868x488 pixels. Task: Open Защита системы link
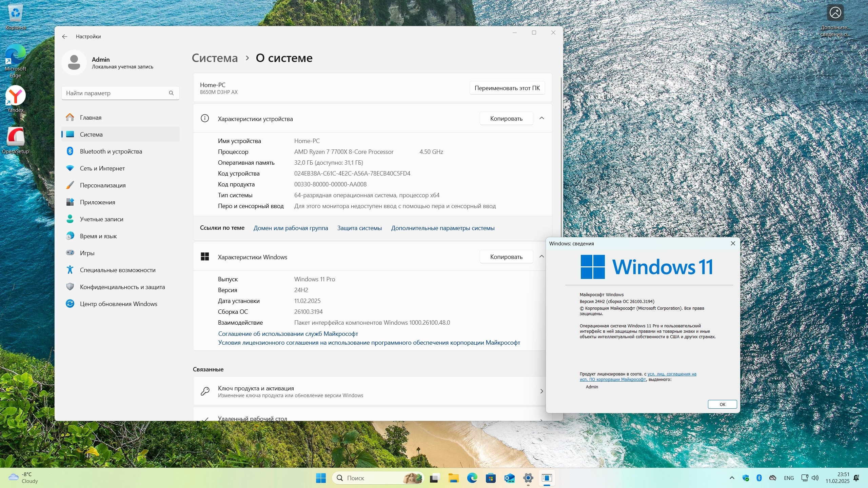[359, 228]
